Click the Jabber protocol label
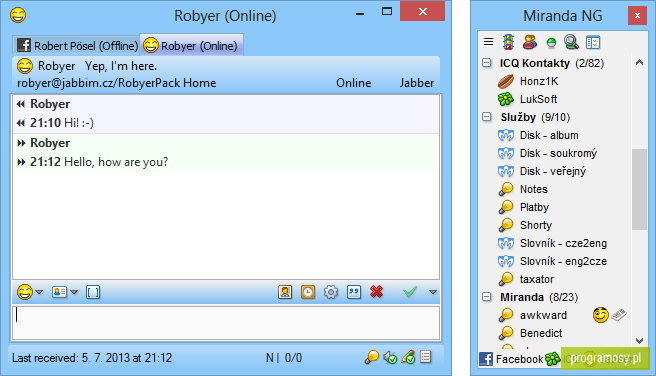The image size is (656, 376). tap(417, 83)
